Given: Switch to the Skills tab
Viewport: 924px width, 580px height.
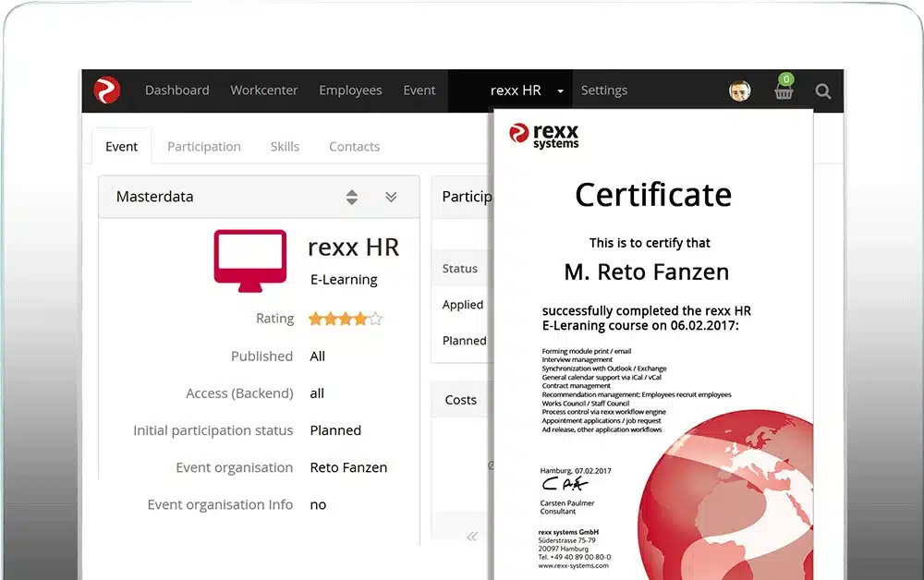Looking at the screenshot, I should 285,146.
